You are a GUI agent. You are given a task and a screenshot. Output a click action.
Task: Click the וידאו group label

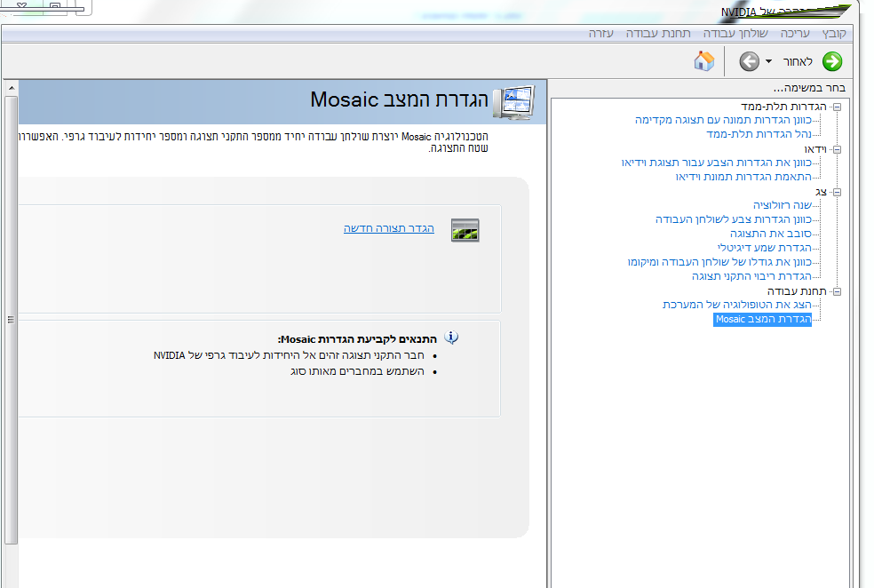[814, 149]
